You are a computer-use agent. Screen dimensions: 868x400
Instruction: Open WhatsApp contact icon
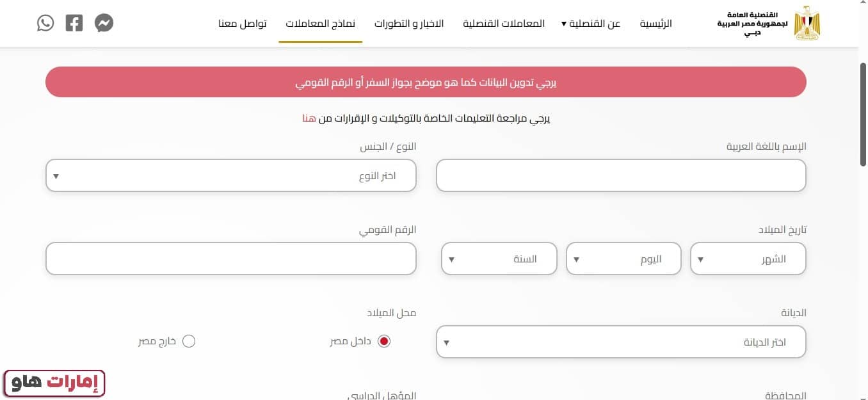pyautogui.click(x=45, y=22)
